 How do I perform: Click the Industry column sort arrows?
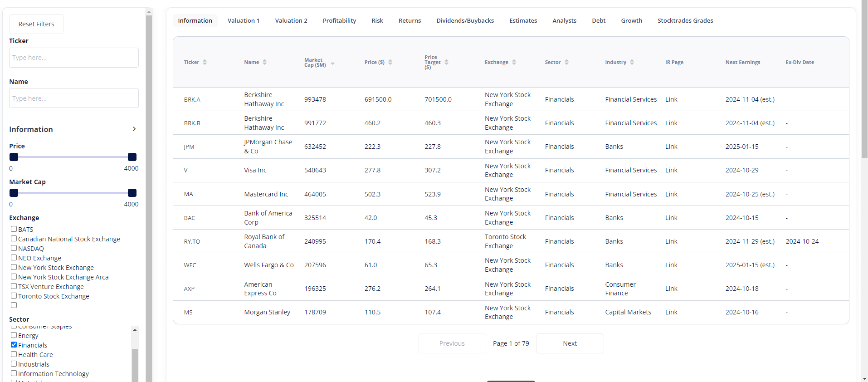coord(632,62)
